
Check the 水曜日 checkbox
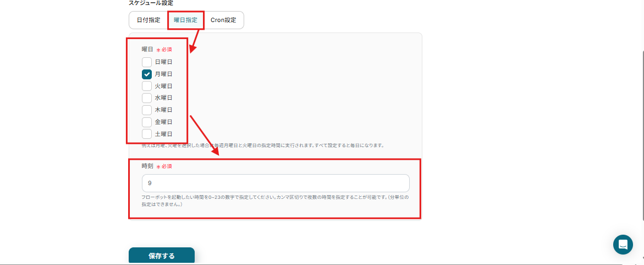pyautogui.click(x=147, y=98)
